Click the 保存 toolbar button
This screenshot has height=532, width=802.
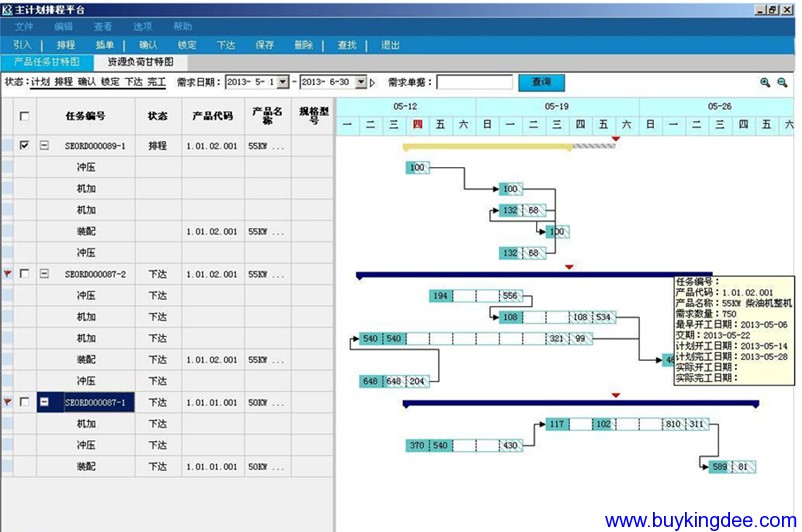pos(265,45)
